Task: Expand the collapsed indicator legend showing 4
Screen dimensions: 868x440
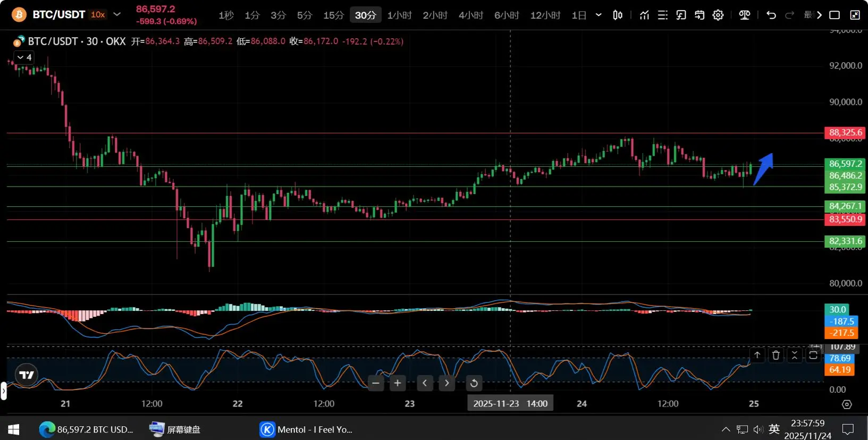Action: [24, 57]
